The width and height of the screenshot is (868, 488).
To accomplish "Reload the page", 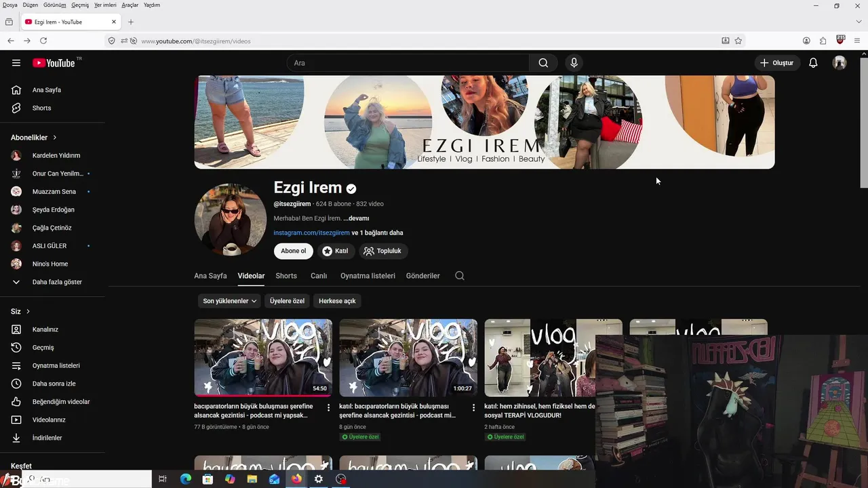I will [43, 41].
